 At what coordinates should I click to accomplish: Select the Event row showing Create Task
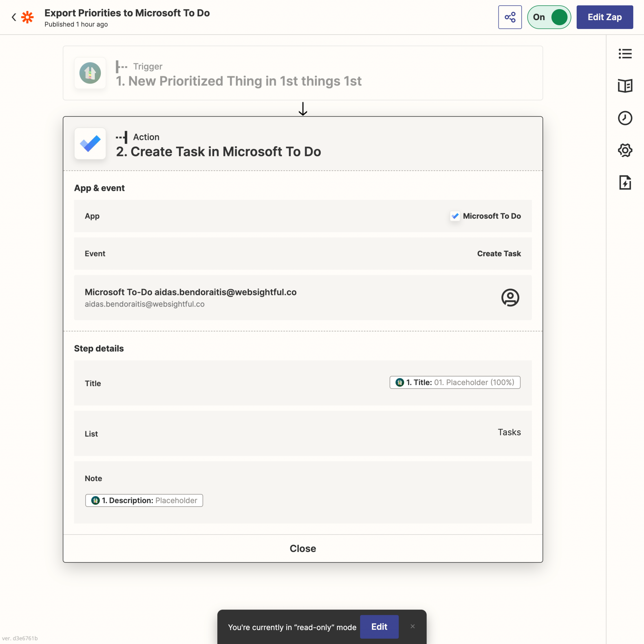pyautogui.click(x=303, y=253)
